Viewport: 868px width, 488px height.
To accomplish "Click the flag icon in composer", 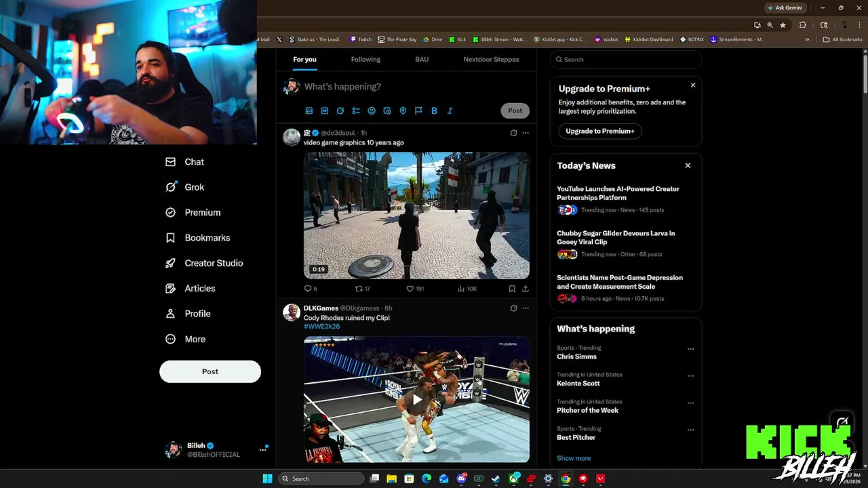I will coord(418,110).
